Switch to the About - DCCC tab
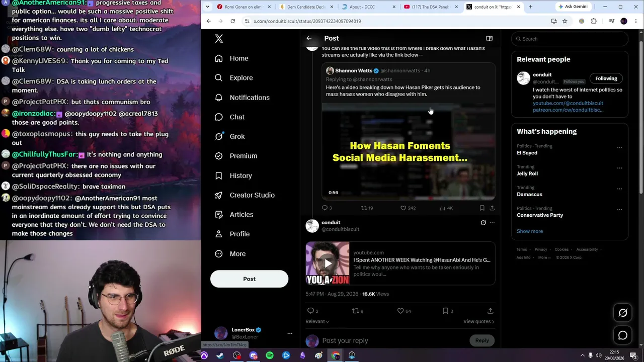Screen dimensions: 644x362 (369, 7)
